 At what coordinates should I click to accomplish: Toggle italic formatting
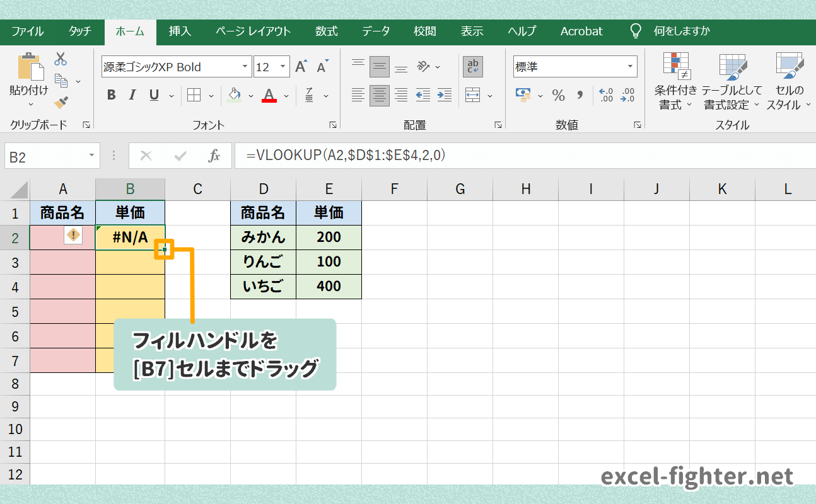[132, 95]
